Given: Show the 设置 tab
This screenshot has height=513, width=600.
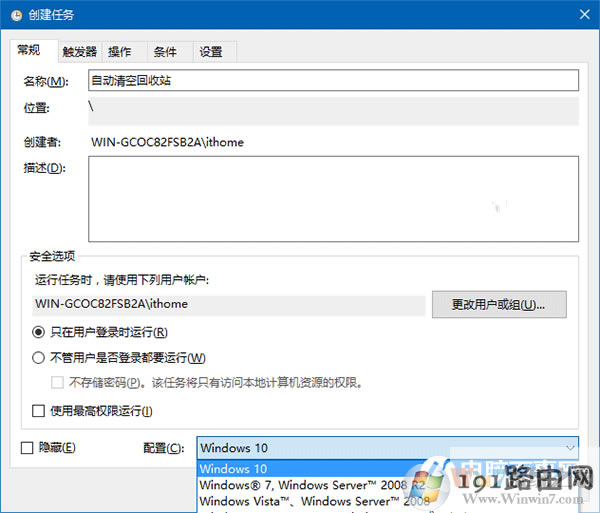Looking at the screenshot, I should 210,52.
